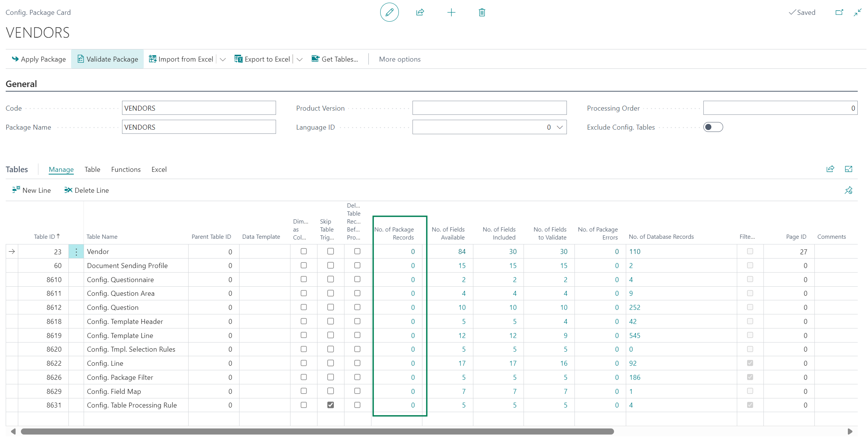Open the Language ID dropdown
Image resolution: width=868 pixels, height=441 pixels.
pyautogui.click(x=560, y=127)
